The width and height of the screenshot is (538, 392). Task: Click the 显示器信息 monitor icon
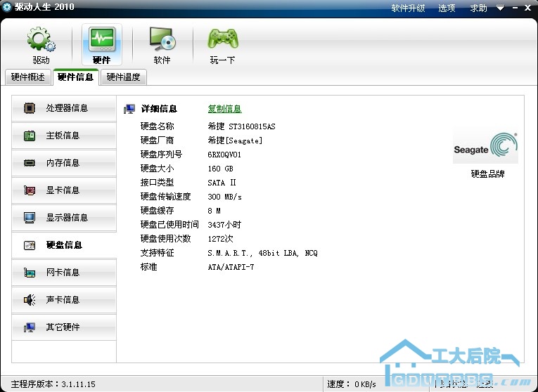30,218
